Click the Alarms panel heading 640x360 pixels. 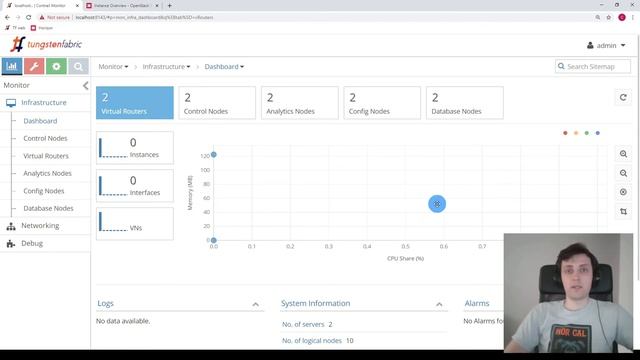(x=477, y=303)
